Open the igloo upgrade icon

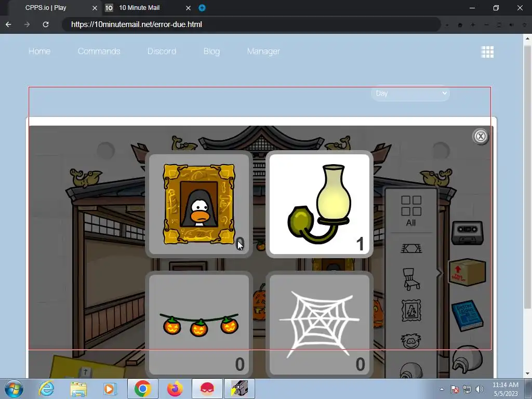[x=468, y=359]
